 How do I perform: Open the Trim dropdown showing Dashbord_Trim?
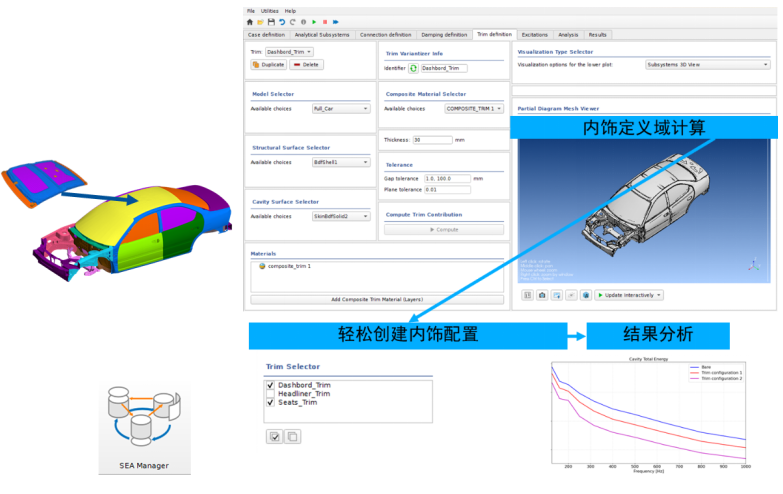289,52
